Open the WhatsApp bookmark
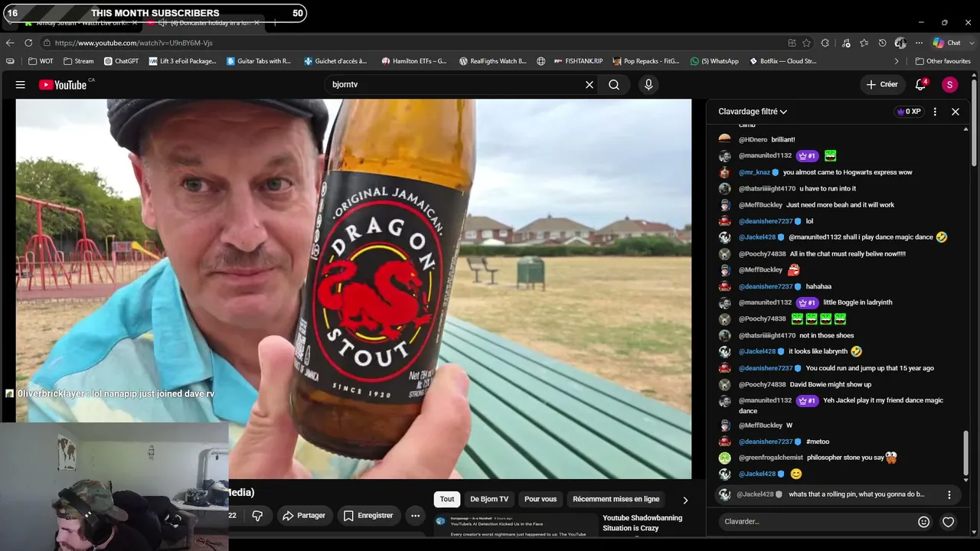The height and width of the screenshot is (551, 980). point(714,61)
